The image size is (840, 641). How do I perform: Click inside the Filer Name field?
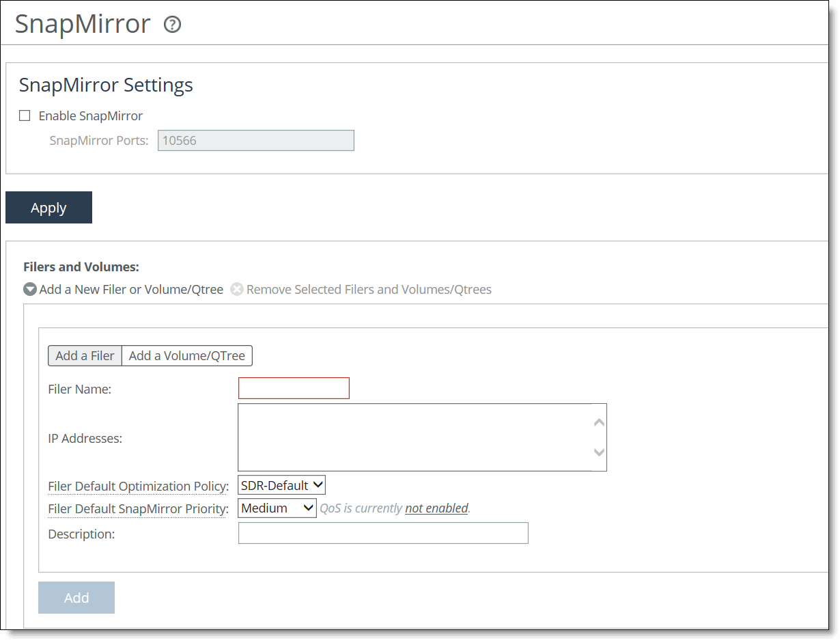pos(294,387)
